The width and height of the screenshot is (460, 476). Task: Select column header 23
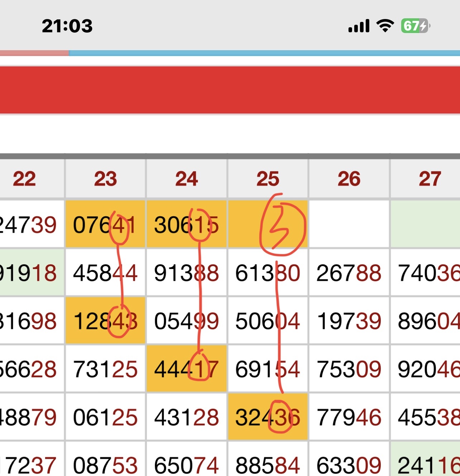[105, 179]
